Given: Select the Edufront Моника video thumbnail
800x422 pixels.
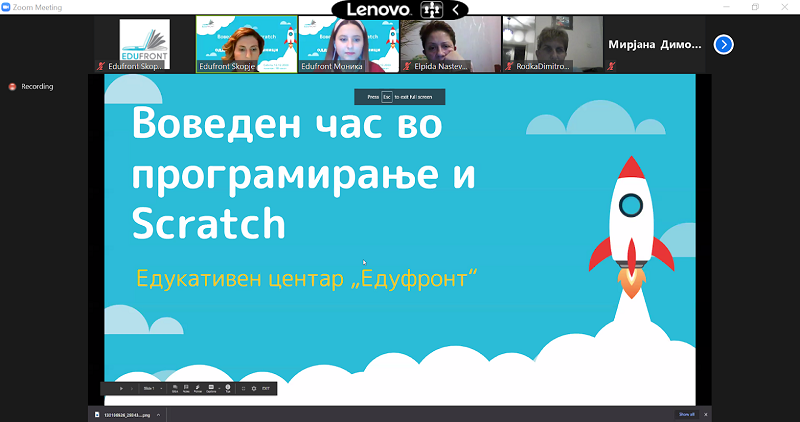Looking at the screenshot, I should pos(349,43).
